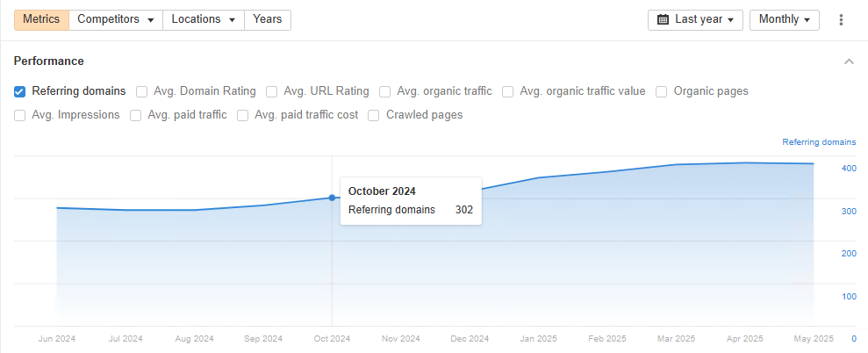
Task: Click the 100 y-axis value
Action: pyautogui.click(x=850, y=297)
